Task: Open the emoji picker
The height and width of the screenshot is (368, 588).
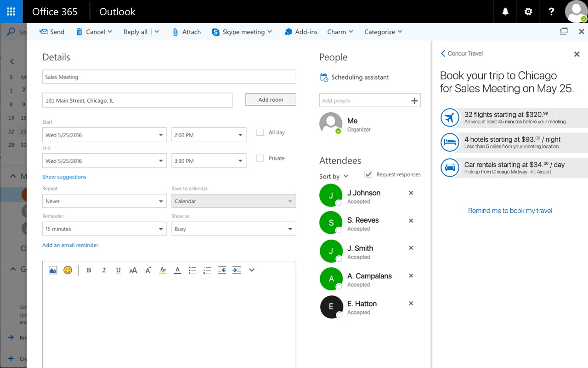Action: click(68, 270)
